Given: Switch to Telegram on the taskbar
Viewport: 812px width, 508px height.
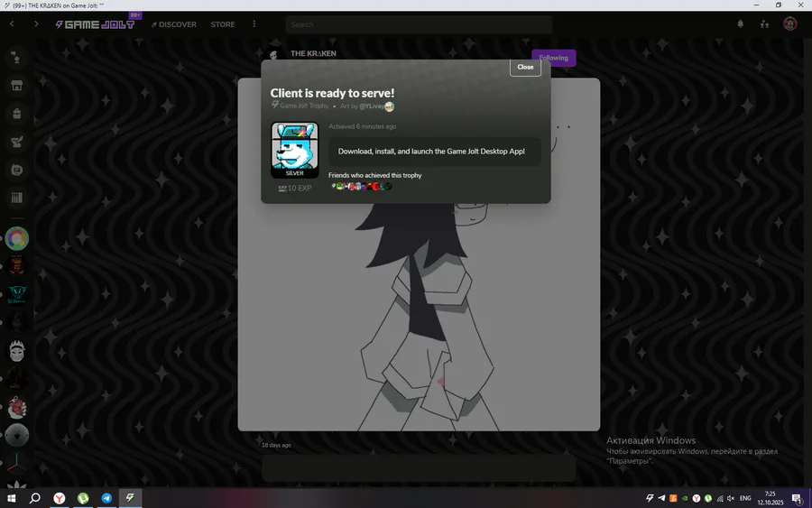Looking at the screenshot, I should 106,498.
